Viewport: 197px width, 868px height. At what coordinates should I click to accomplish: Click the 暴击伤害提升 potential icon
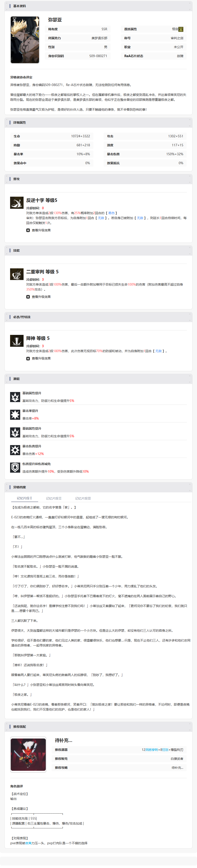click(x=15, y=450)
